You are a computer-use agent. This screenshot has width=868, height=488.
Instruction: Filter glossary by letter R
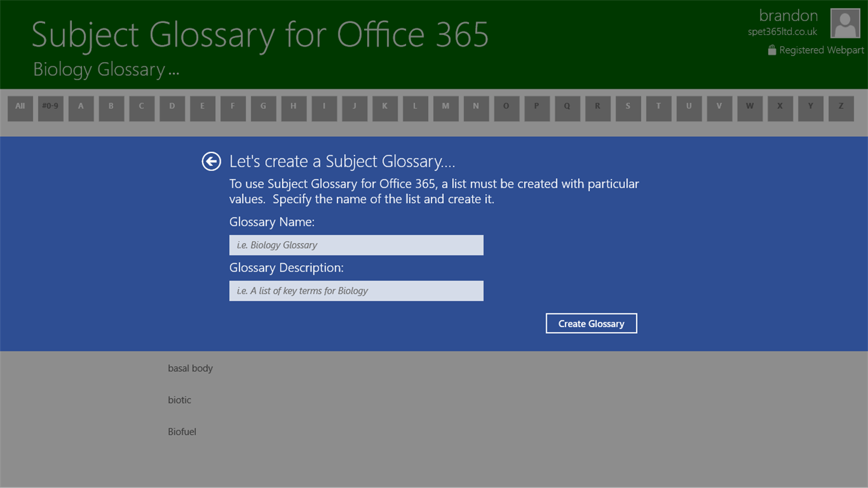point(597,109)
